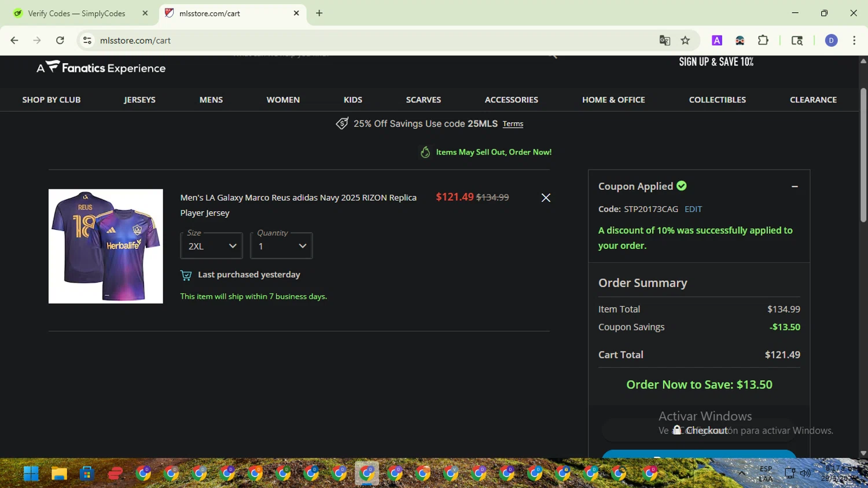Image resolution: width=868 pixels, height=488 pixels.
Task: Click the network display tray icon
Action: coord(789,474)
